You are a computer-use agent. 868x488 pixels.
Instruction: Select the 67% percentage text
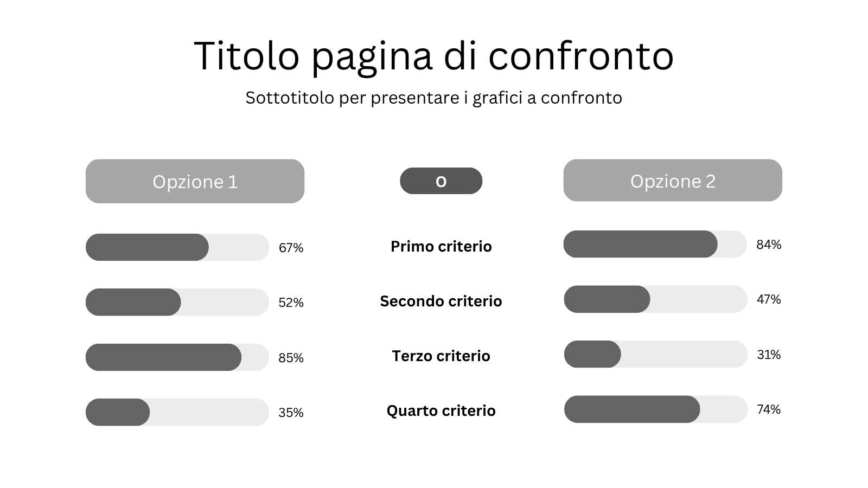pyautogui.click(x=291, y=248)
